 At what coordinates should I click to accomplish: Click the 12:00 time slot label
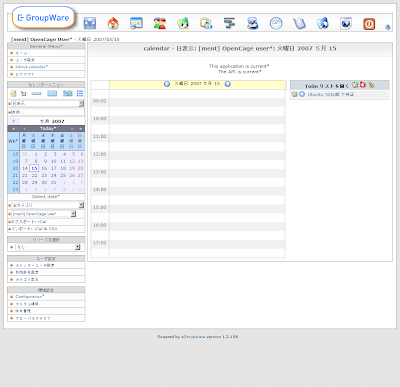[x=100, y=154]
